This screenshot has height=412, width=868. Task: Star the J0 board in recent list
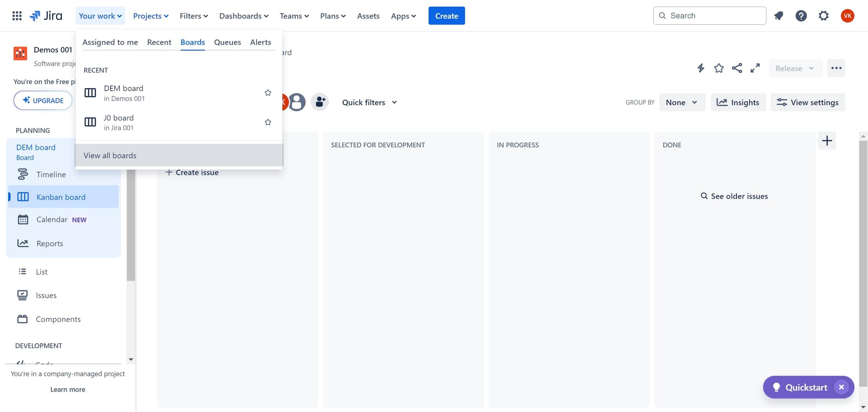coord(268,122)
